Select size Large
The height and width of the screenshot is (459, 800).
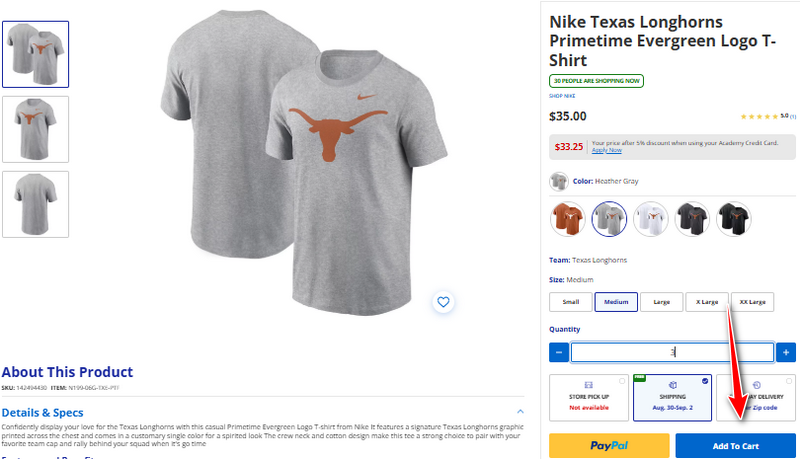(x=661, y=301)
